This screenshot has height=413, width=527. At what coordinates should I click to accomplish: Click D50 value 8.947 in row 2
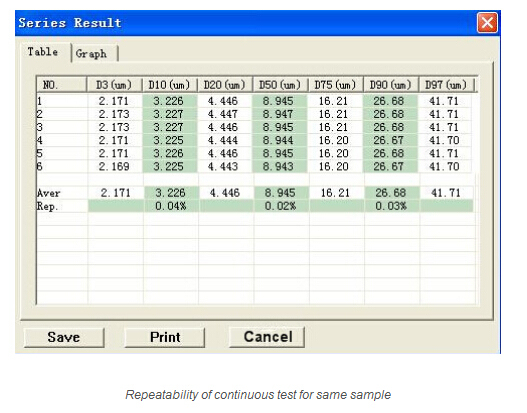tap(278, 114)
